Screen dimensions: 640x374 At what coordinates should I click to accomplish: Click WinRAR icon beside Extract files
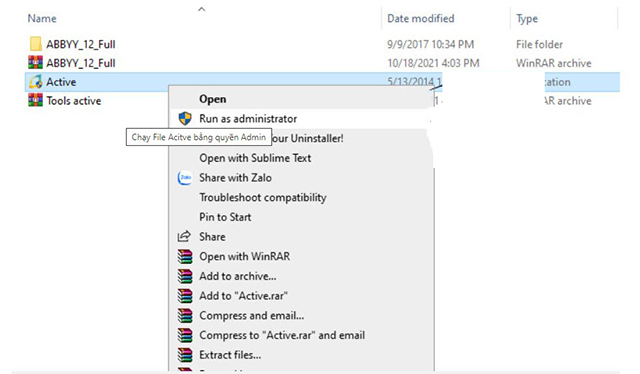185,355
